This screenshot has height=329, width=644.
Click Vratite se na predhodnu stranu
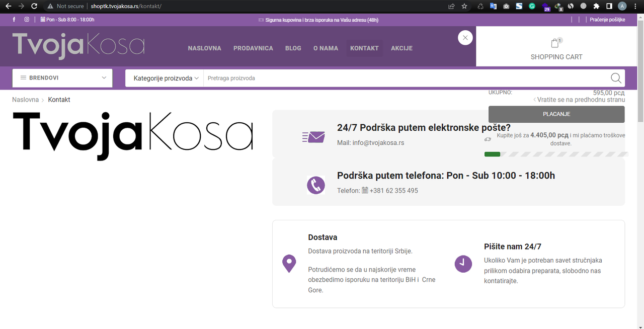(579, 100)
